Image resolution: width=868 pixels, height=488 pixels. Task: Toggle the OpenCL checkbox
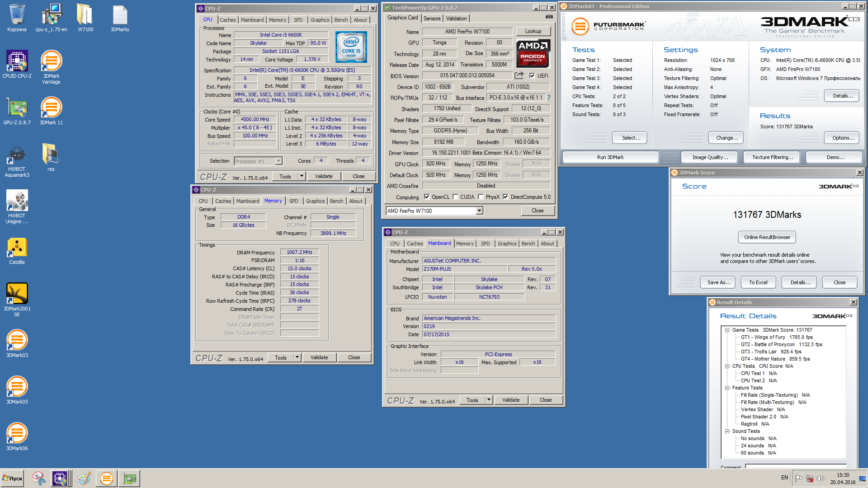[x=427, y=197]
